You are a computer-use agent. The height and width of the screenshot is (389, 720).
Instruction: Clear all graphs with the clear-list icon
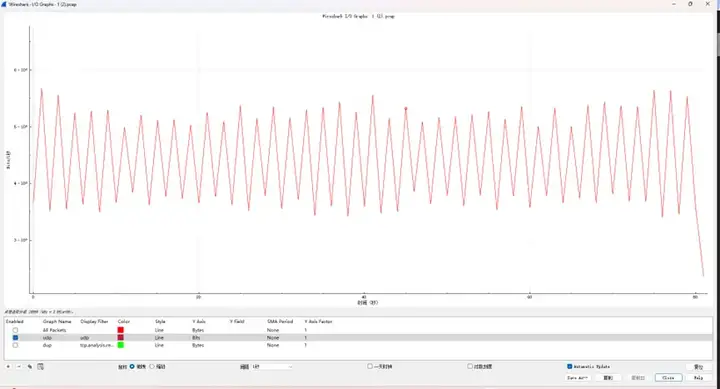tap(40, 366)
